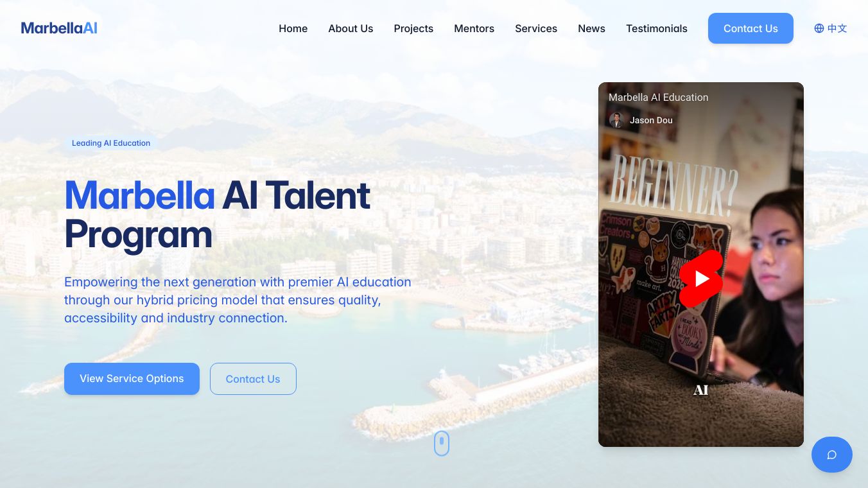868x488 pixels.
Task: Click the MarbellaAI logo
Action: [x=59, y=28]
